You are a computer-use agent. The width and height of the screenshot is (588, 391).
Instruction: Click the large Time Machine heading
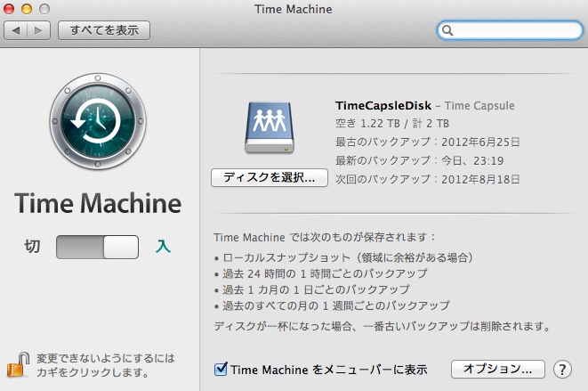98,203
